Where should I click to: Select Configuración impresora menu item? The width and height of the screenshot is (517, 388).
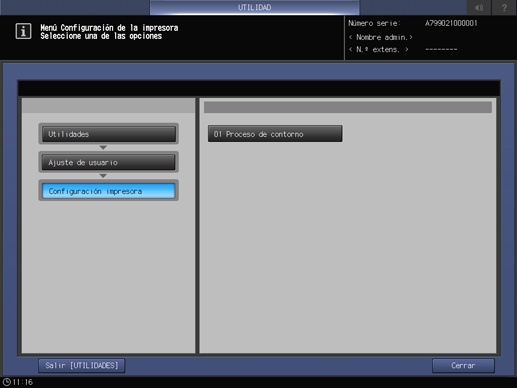click(109, 191)
